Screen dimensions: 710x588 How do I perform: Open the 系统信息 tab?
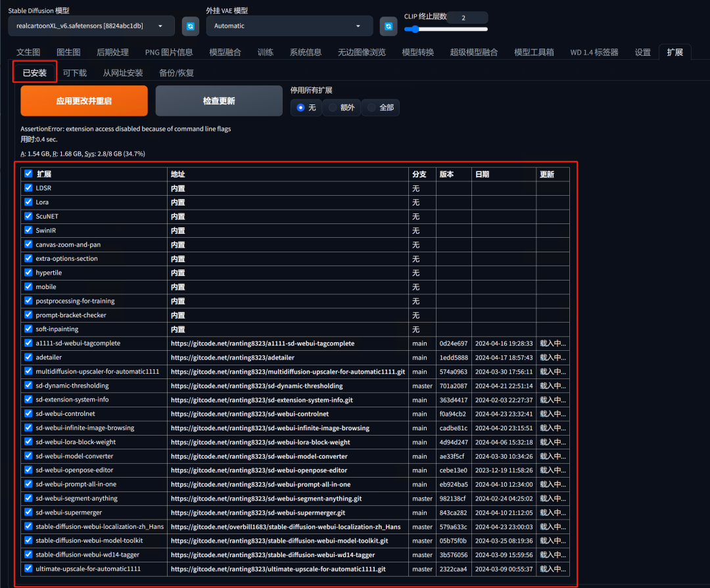[x=306, y=52]
